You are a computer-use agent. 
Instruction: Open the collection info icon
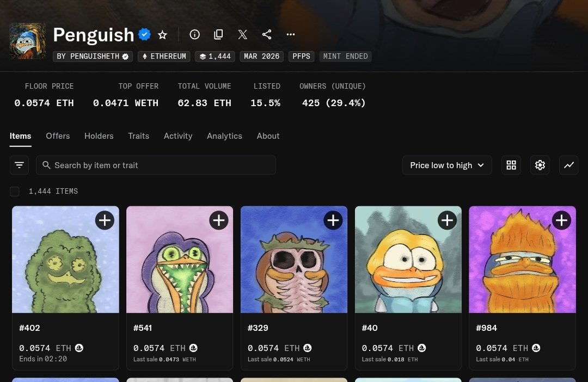[194, 34]
